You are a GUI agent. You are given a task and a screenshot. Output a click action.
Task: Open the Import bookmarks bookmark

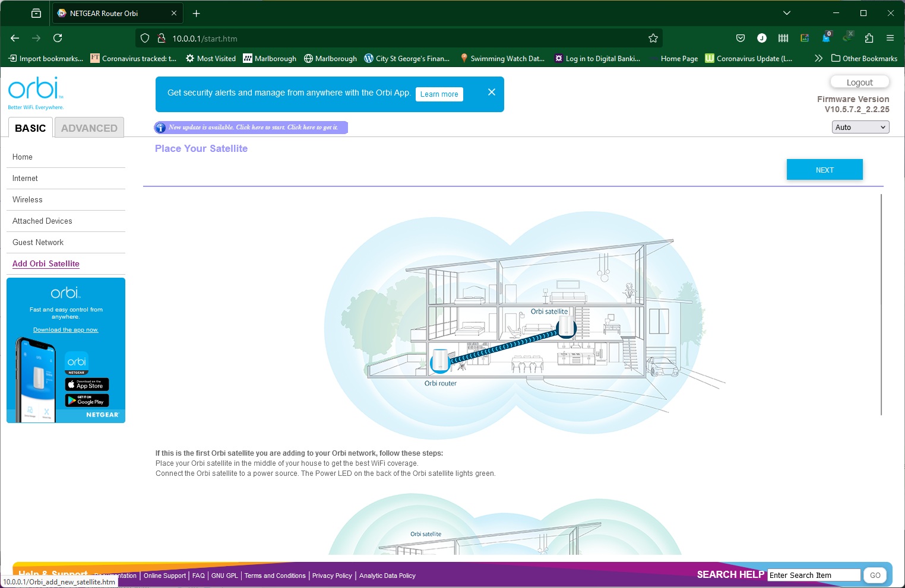click(x=46, y=58)
